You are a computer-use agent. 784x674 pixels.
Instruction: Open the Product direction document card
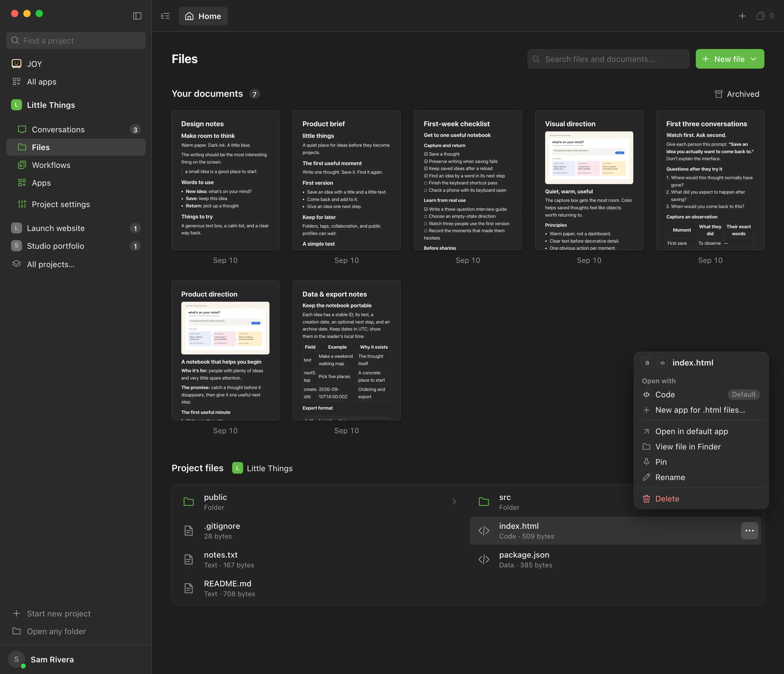[x=225, y=350]
